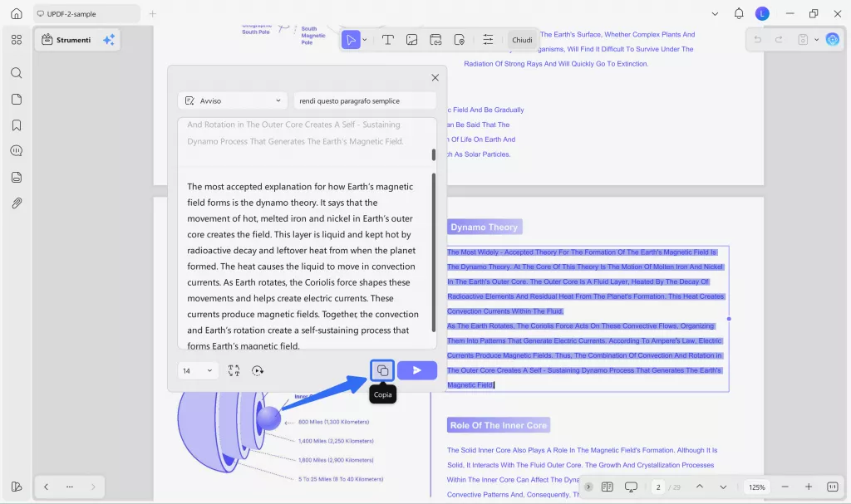Image resolution: width=851 pixels, height=504 pixels.
Task: Click the '1,400 Miles (2,250 Kilometers)' label
Action: coord(336,441)
